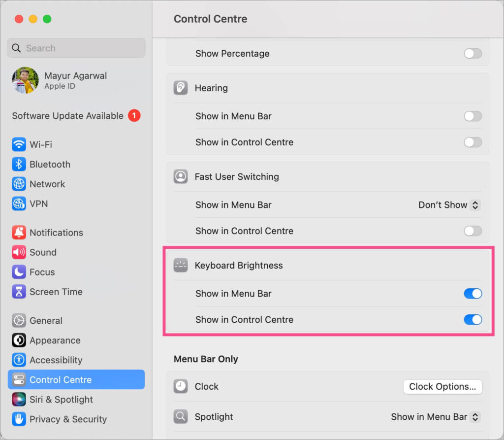Select the Keyboard Brightness icon

(x=181, y=265)
